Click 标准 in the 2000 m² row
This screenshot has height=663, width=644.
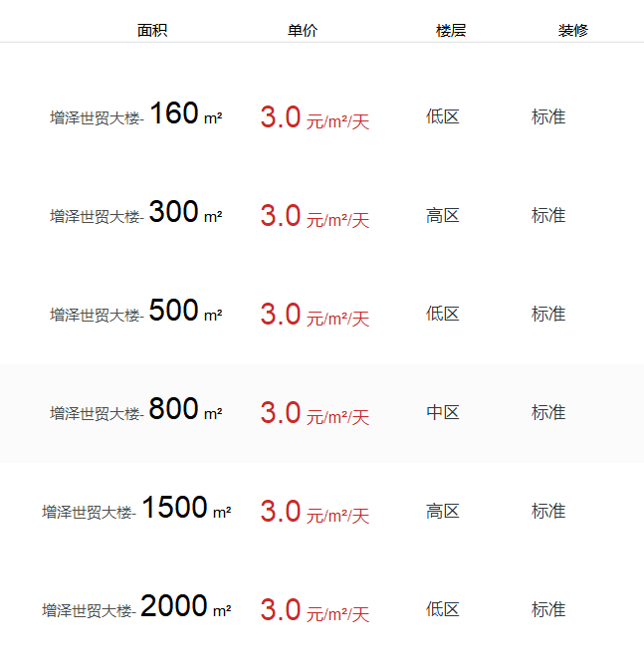pyautogui.click(x=548, y=609)
